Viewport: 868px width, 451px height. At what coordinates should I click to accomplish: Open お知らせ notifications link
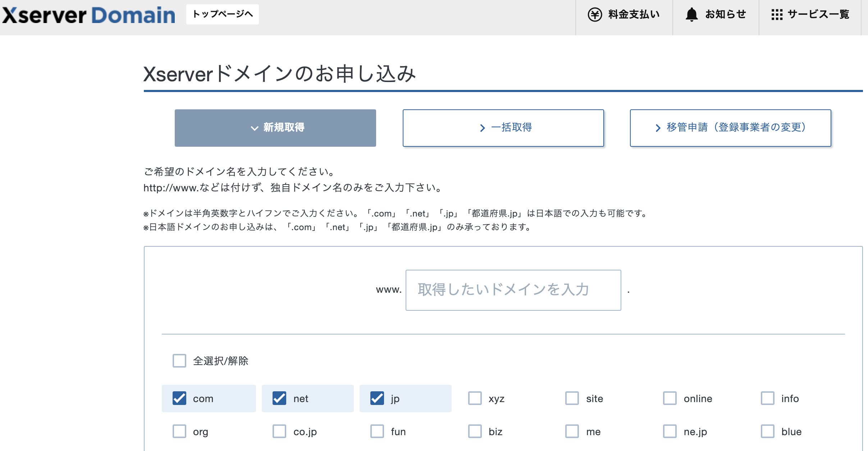click(725, 15)
